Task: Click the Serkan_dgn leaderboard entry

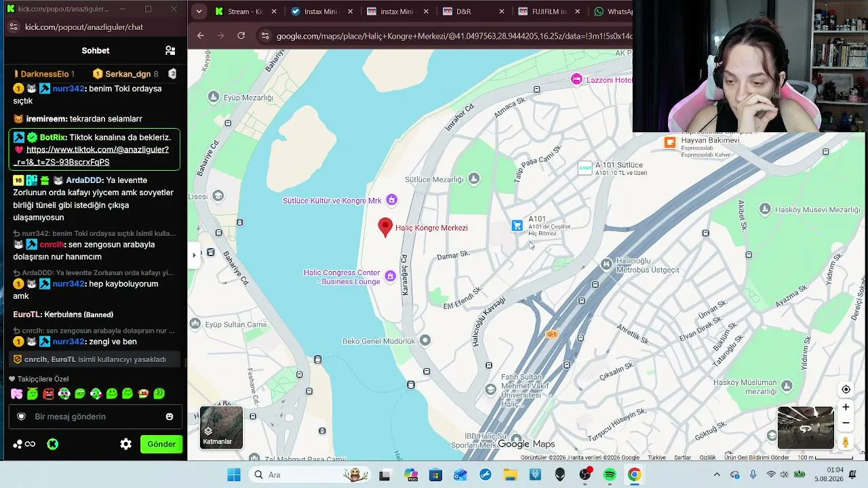Action: click(126, 74)
